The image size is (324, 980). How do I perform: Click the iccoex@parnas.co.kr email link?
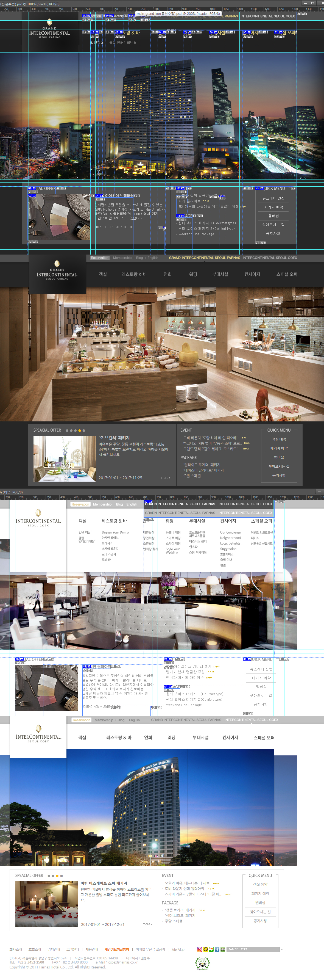coord(122,962)
